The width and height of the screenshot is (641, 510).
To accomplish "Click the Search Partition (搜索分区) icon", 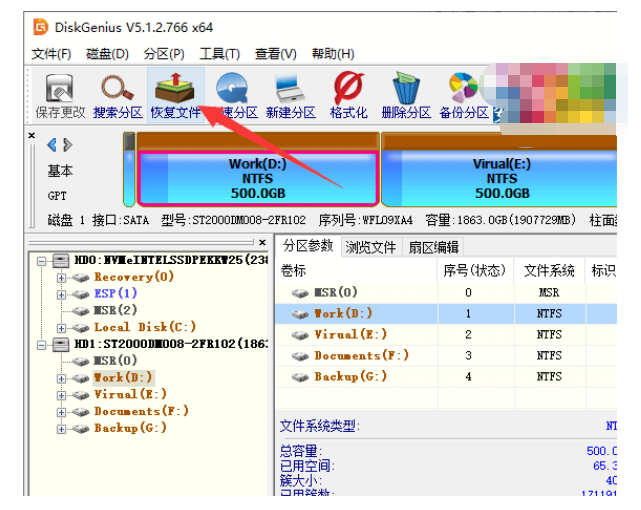I will pyautogui.click(x=118, y=93).
